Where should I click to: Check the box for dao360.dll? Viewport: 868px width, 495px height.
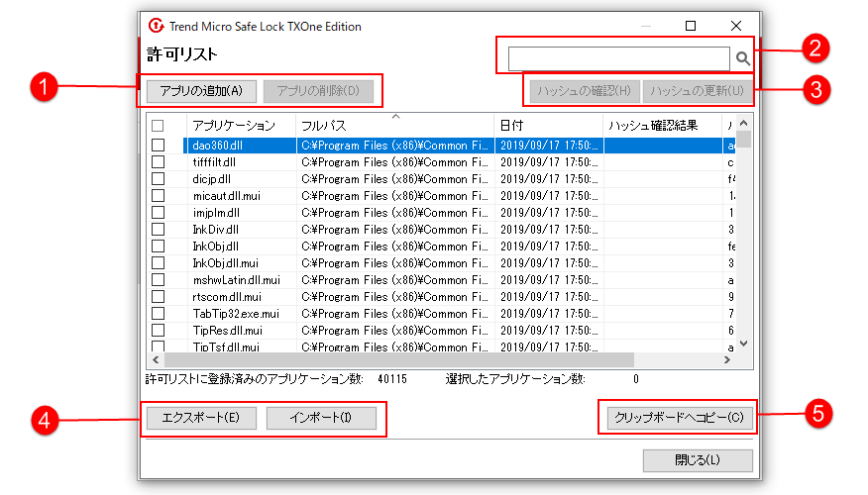pos(158,145)
